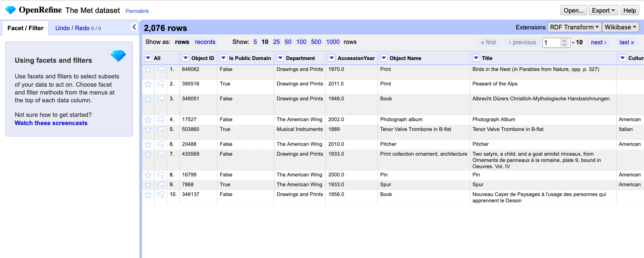Click the disabled first page link
This screenshot has width=644, height=258.
[x=489, y=42]
